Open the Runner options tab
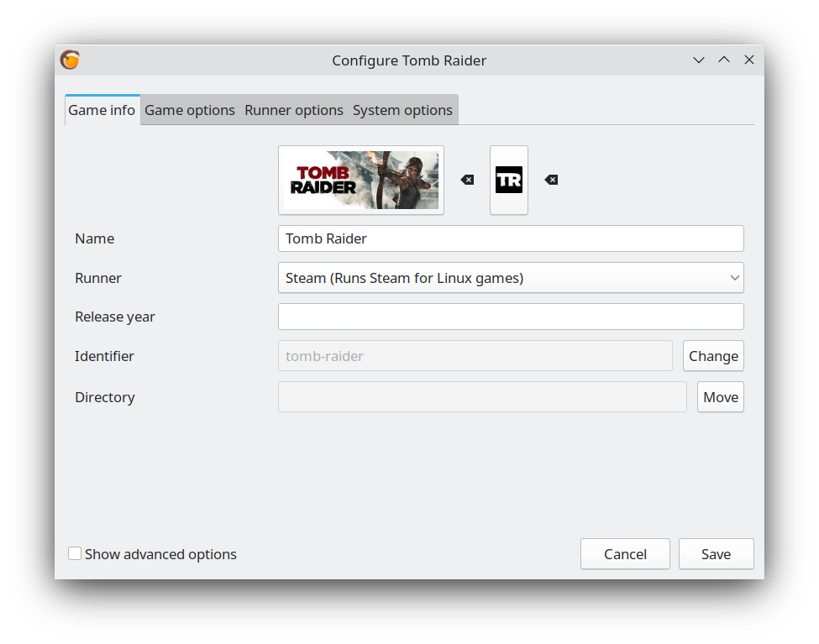819x644 pixels. 293,110
